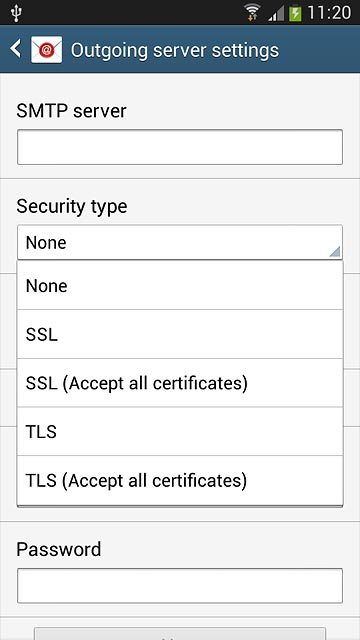
Task: Focus the SMTP server input field
Action: (180, 147)
